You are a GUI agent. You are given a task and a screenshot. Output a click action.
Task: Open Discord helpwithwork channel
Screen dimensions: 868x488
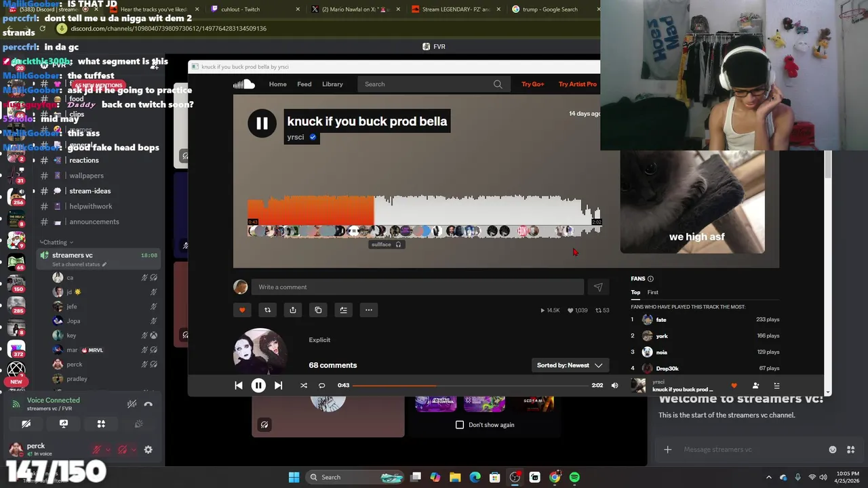click(91, 206)
